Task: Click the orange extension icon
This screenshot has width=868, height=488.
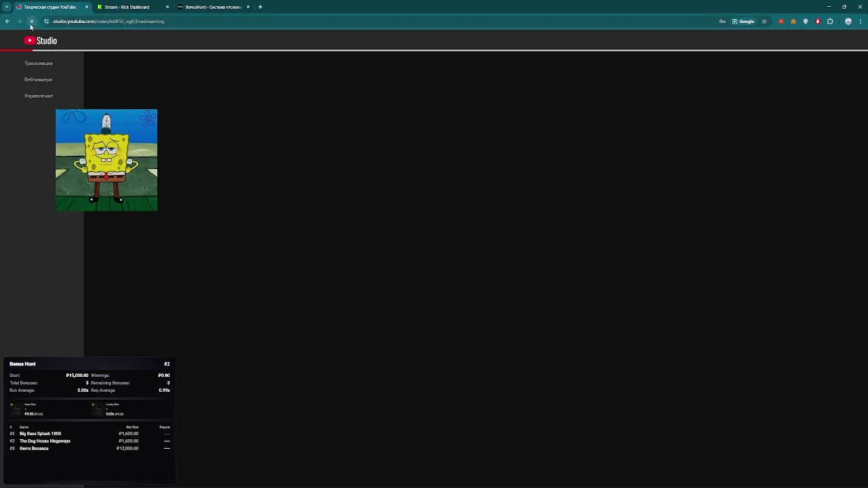Action: tap(793, 22)
